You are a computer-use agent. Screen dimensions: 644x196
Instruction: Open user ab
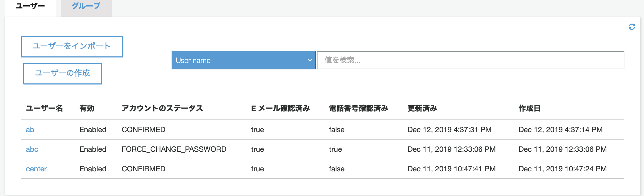point(30,130)
